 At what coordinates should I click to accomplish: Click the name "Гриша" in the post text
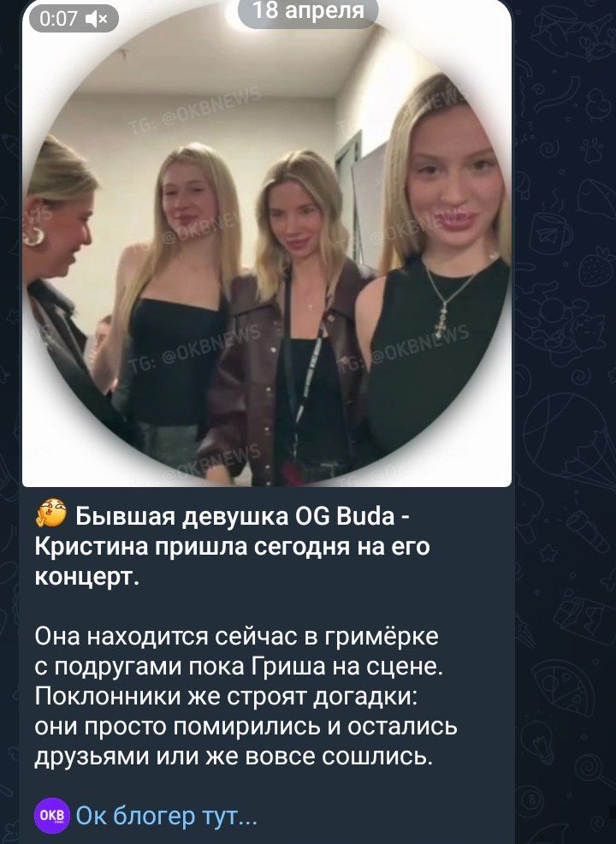click(x=287, y=666)
